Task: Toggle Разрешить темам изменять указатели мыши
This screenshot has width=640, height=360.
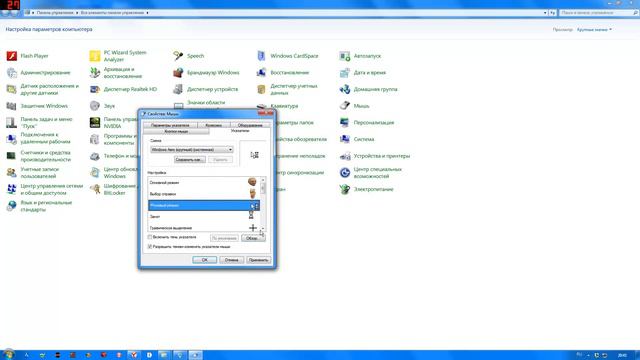Action: click(x=150, y=247)
